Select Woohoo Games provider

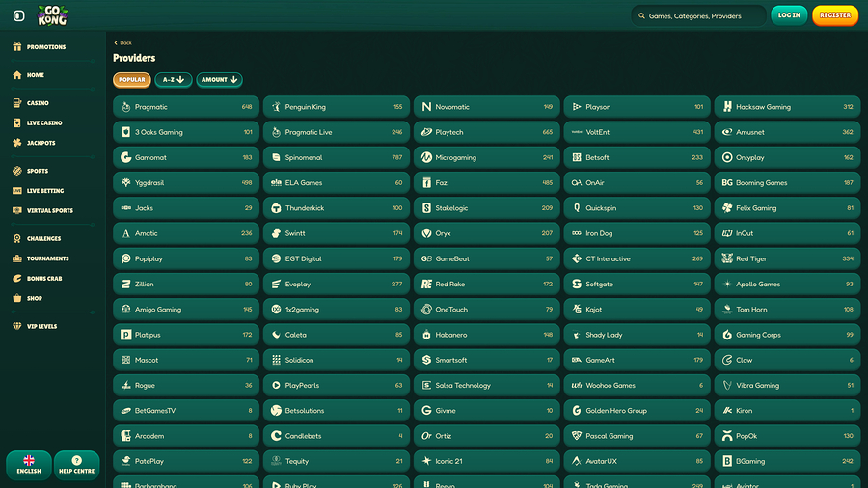pos(637,385)
